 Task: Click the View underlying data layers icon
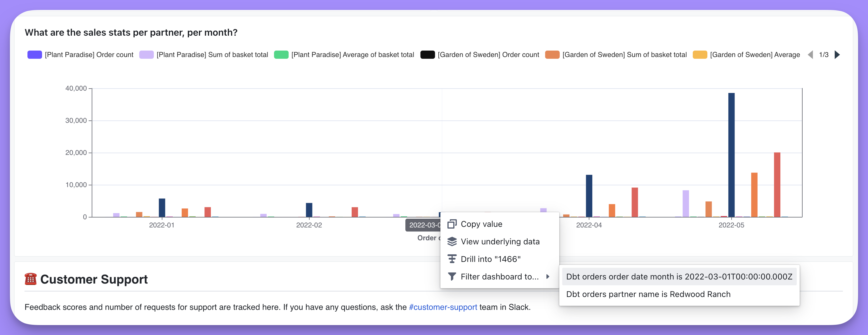pyautogui.click(x=452, y=241)
